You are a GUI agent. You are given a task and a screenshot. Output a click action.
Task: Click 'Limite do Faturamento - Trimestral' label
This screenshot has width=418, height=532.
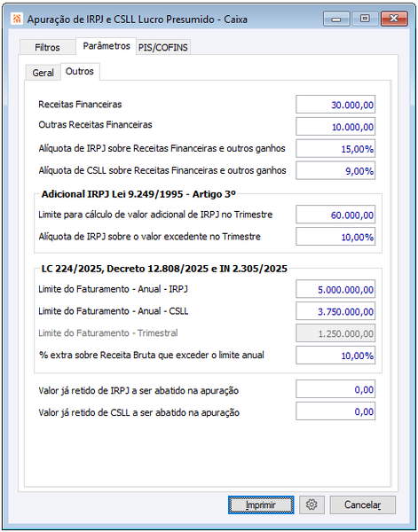click(108, 332)
